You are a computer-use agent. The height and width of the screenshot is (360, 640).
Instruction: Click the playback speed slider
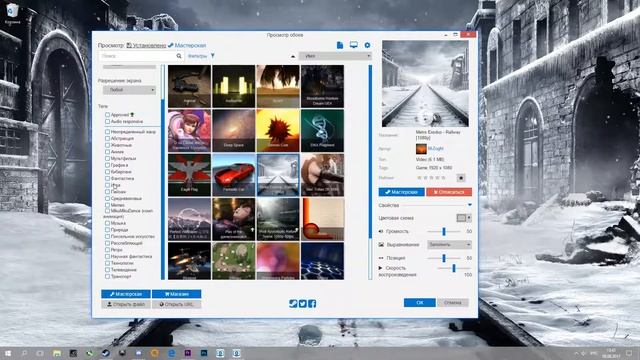(x=453, y=268)
